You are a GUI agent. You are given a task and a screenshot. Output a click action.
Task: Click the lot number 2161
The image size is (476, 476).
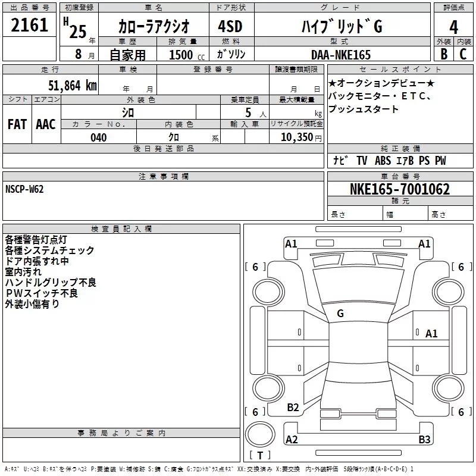point(29,25)
